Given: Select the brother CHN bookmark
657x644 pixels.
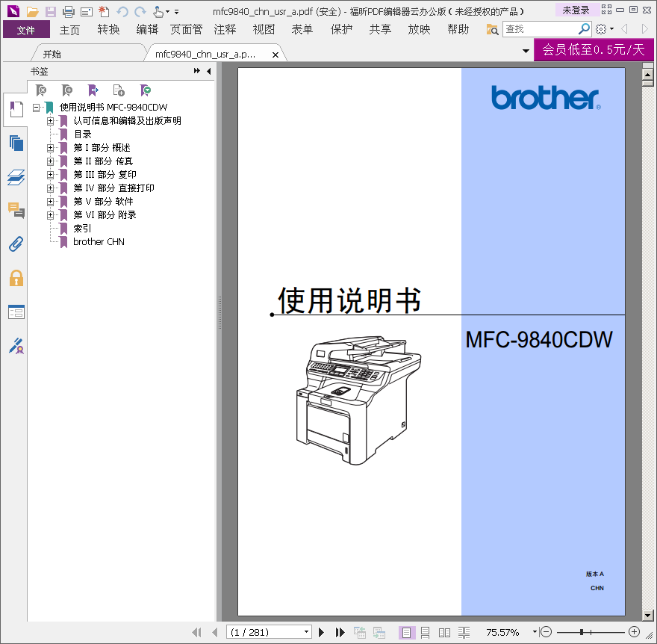Looking at the screenshot, I should (99, 242).
